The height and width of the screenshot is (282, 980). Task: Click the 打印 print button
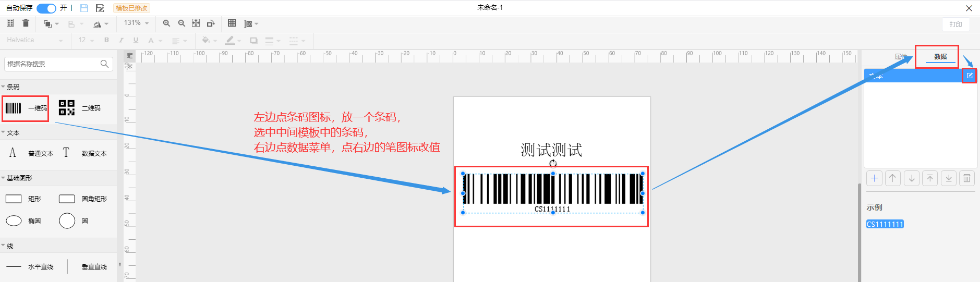(x=955, y=24)
